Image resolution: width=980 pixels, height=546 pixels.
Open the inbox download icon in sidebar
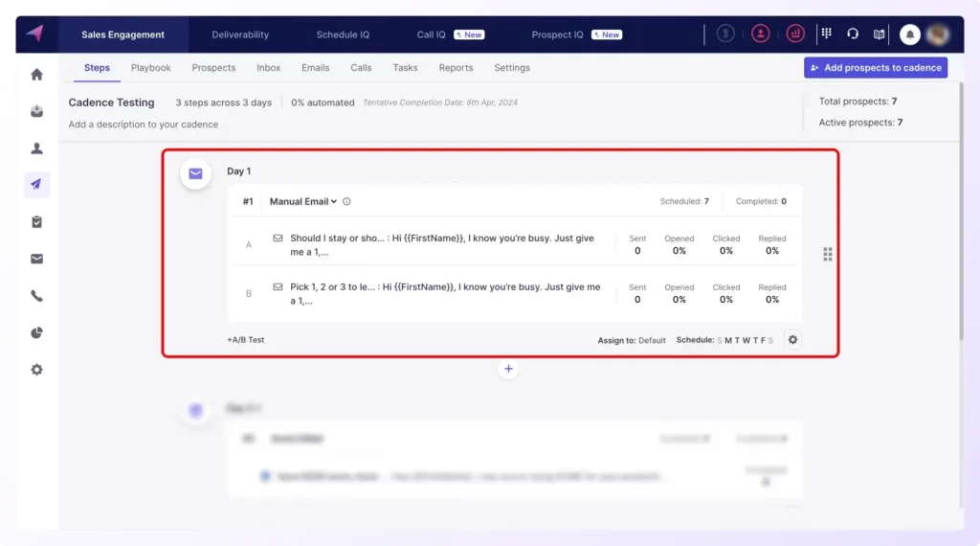click(37, 111)
